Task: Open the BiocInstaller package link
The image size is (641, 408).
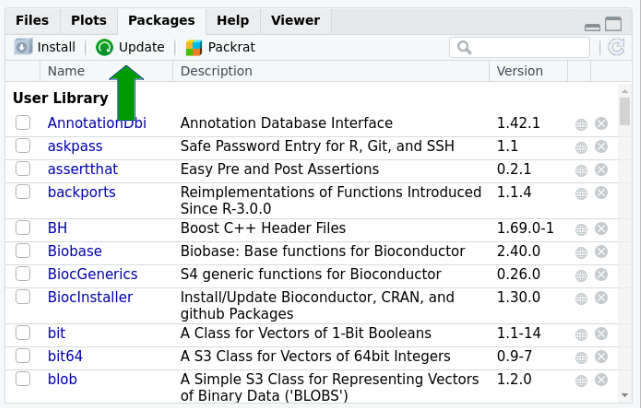Action: (90, 297)
